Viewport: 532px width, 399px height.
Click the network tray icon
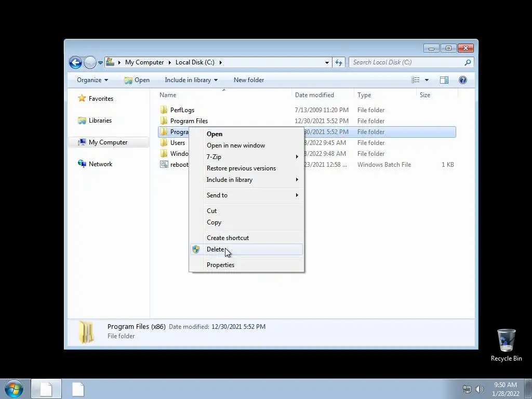[467, 389]
